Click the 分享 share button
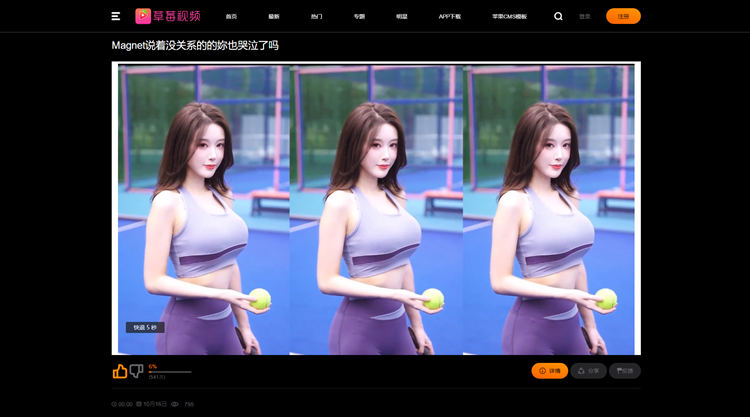 588,371
